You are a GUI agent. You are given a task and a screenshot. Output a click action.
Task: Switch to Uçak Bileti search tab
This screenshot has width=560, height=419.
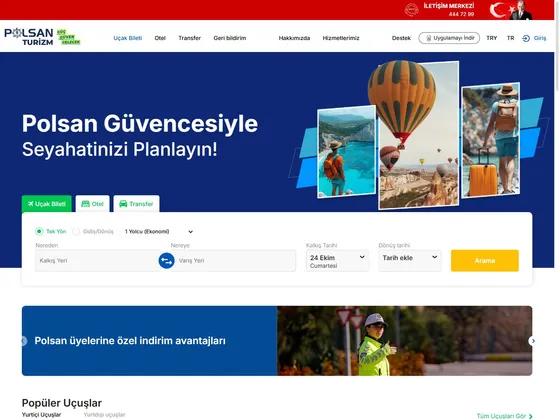46,204
